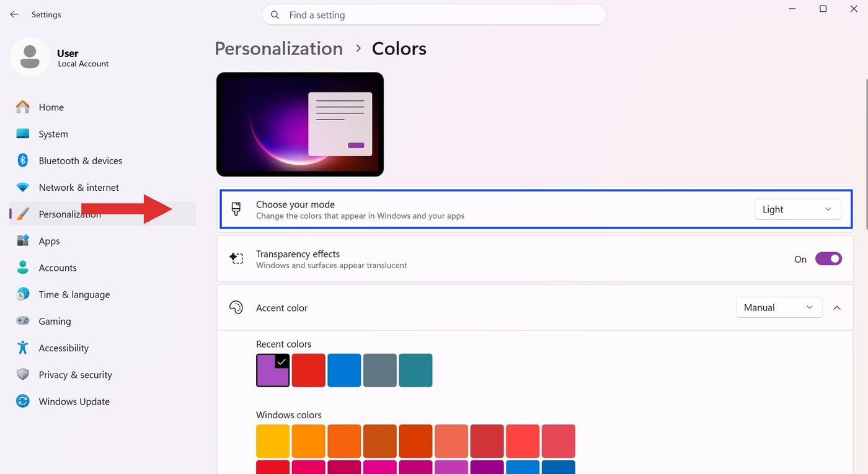
Task: Click the Windows colors heading
Action: (289, 415)
